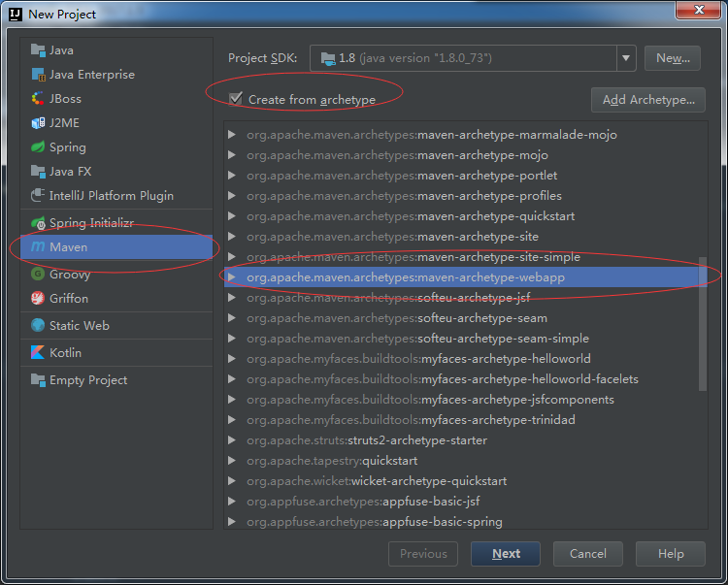Image resolution: width=728 pixels, height=585 pixels.
Task: Click the Previous button
Action: point(423,553)
